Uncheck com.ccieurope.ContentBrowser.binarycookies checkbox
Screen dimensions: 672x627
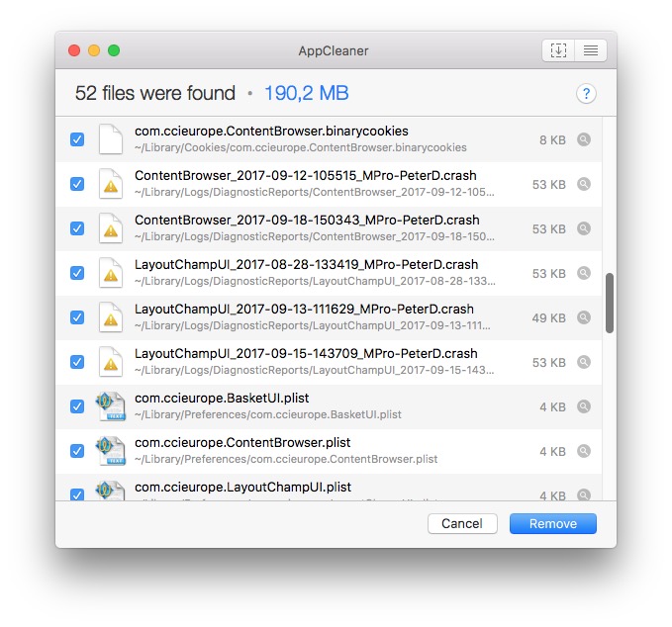click(77, 140)
